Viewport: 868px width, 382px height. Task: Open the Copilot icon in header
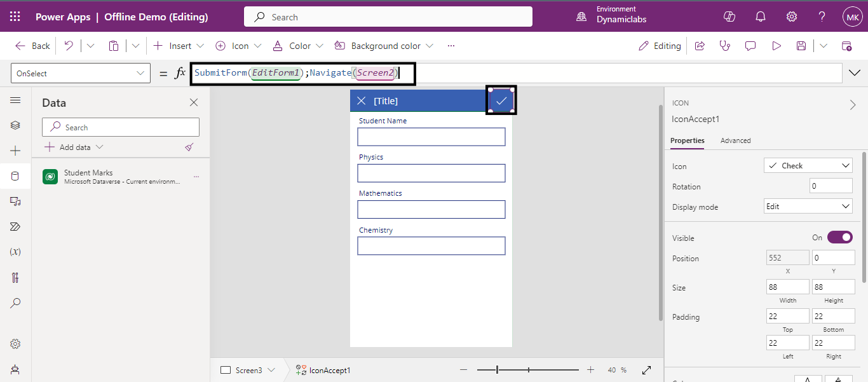pyautogui.click(x=729, y=17)
